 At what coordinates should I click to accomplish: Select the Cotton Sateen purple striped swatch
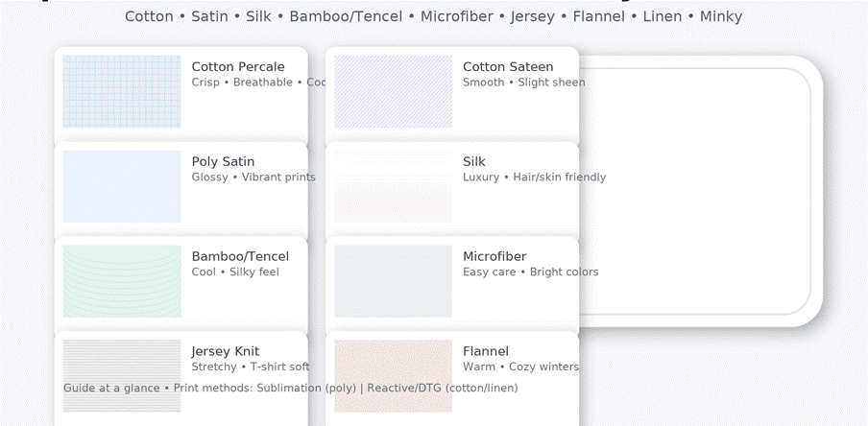pyautogui.click(x=393, y=92)
